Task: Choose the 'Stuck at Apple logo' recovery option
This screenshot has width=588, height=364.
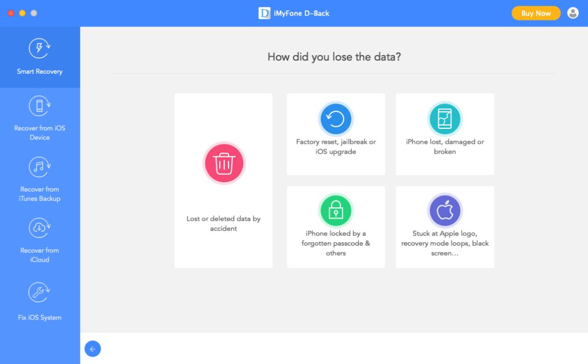Action: click(445, 227)
